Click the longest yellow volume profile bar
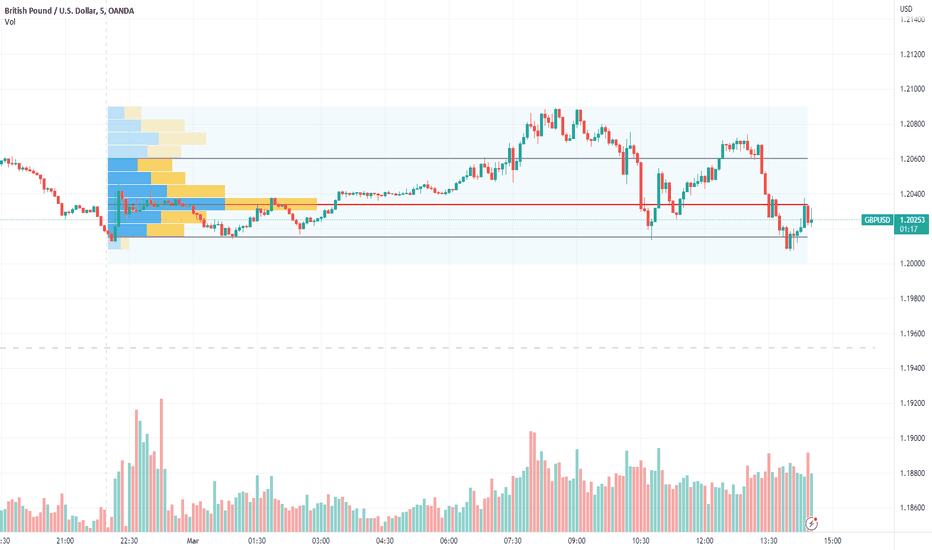The height and width of the screenshot is (550, 932). [271, 204]
